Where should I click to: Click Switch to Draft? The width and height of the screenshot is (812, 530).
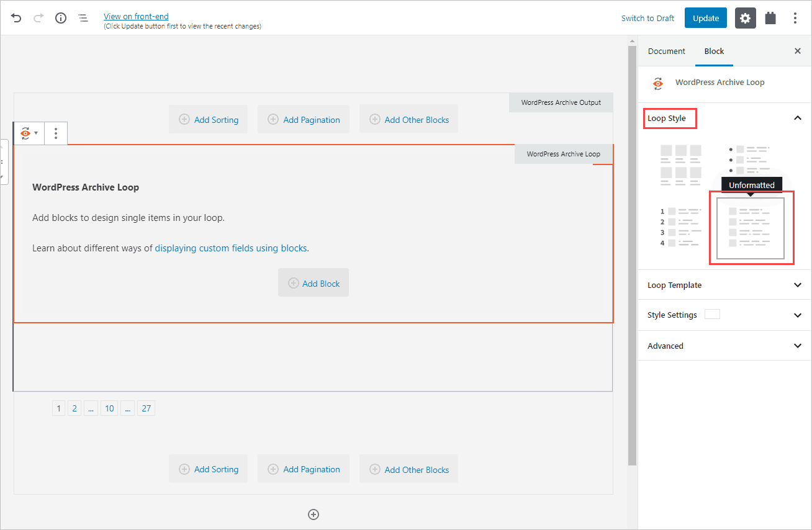pyautogui.click(x=647, y=18)
